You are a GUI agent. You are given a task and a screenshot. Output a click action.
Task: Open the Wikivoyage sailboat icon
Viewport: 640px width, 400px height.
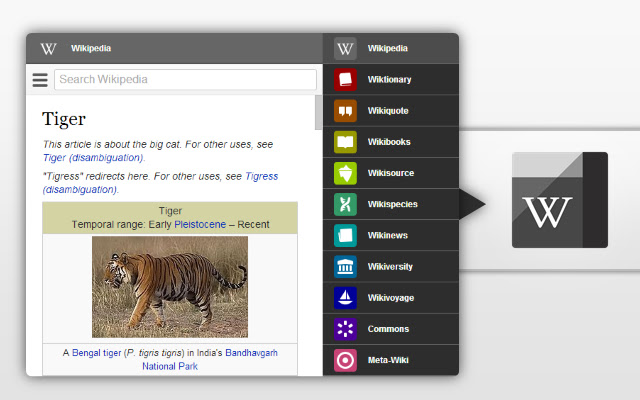(x=345, y=298)
